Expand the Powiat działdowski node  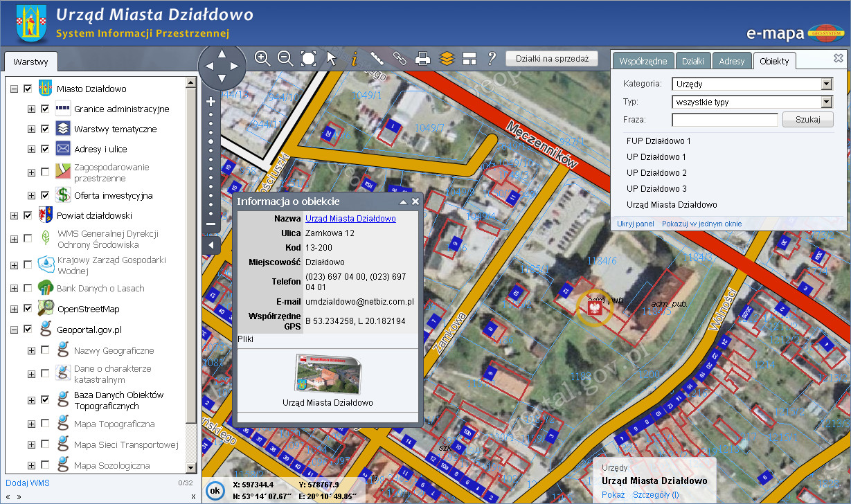point(14,215)
